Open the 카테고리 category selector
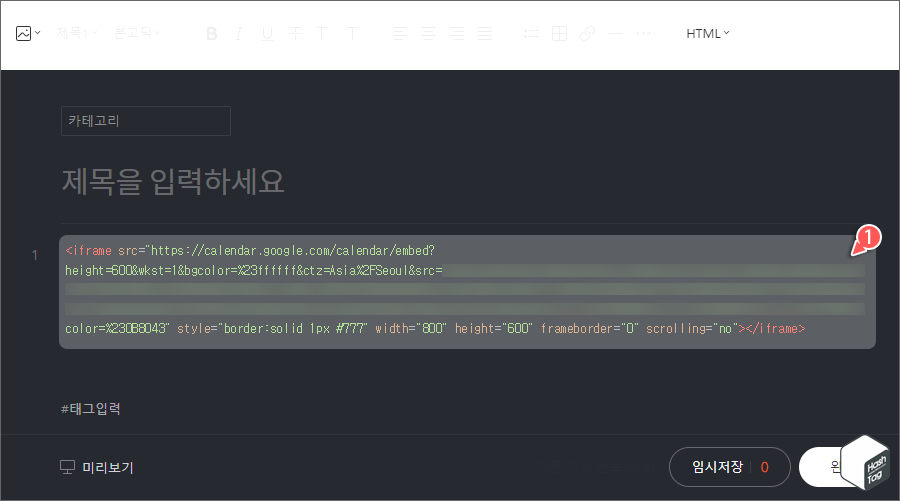Image resolution: width=900 pixels, height=501 pixels. pyautogui.click(x=146, y=121)
